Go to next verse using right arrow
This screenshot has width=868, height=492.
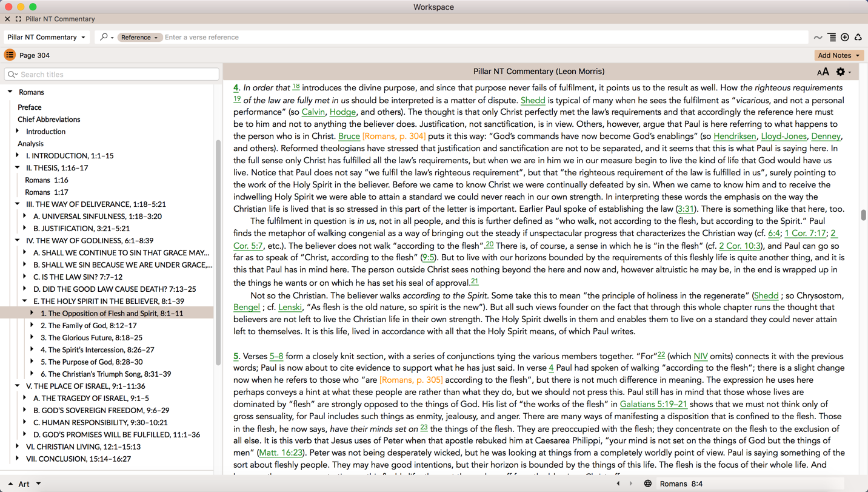click(x=631, y=484)
